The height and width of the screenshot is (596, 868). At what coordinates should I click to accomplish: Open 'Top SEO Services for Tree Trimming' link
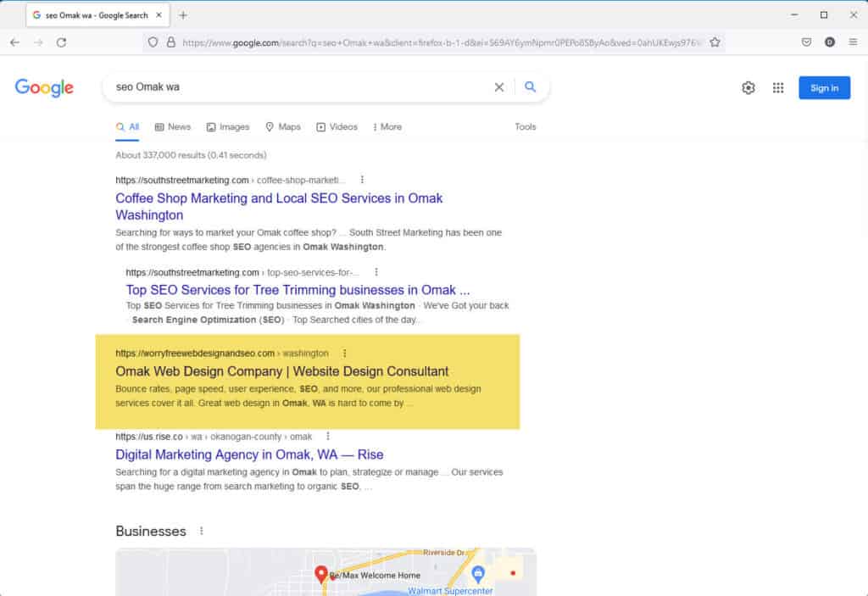[x=298, y=290]
